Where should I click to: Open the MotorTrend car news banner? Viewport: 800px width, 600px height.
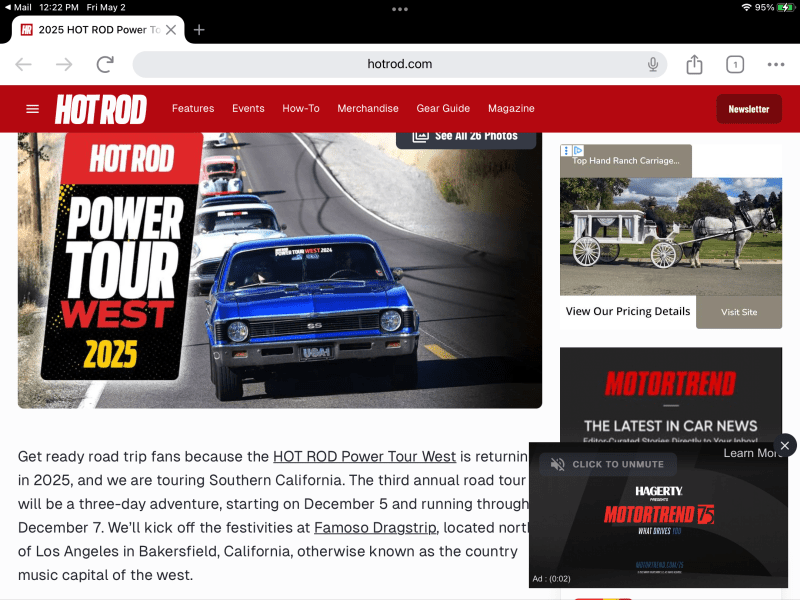(670, 395)
